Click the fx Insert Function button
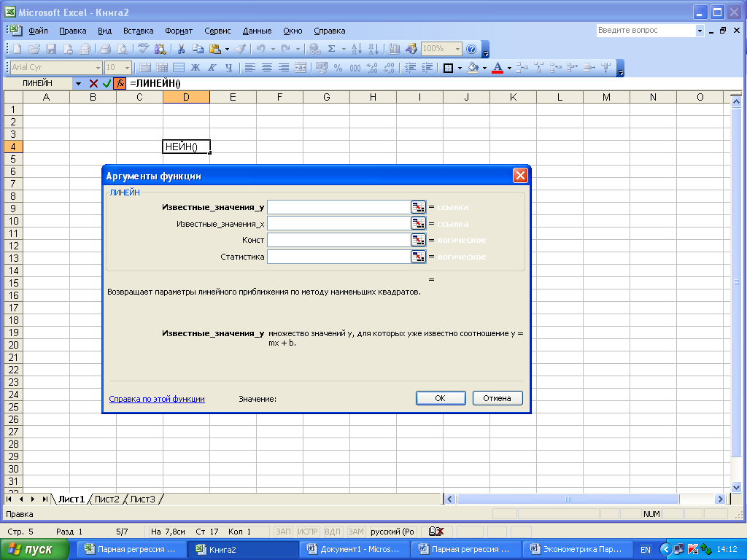Image resolution: width=747 pixels, height=560 pixels. [x=120, y=83]
